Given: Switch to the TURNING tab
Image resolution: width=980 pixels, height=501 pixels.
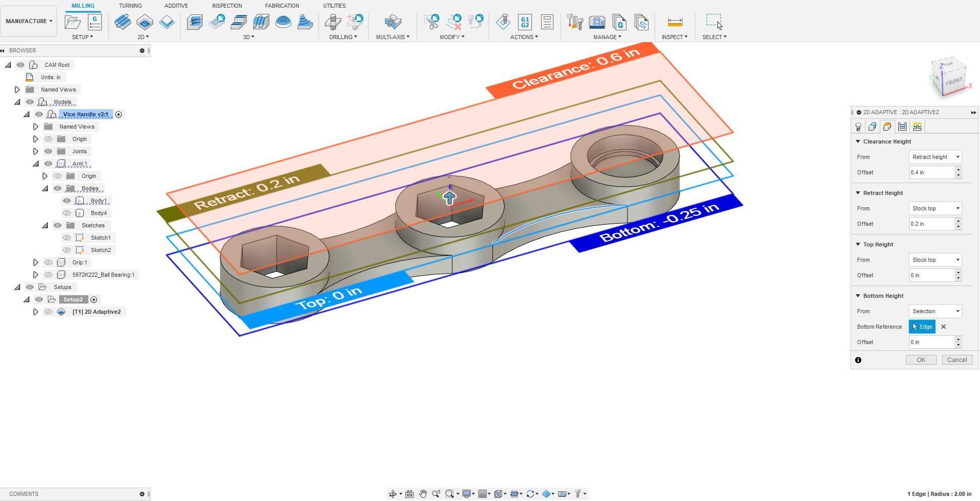Looking at the screenshot, I should click(130, 6).
